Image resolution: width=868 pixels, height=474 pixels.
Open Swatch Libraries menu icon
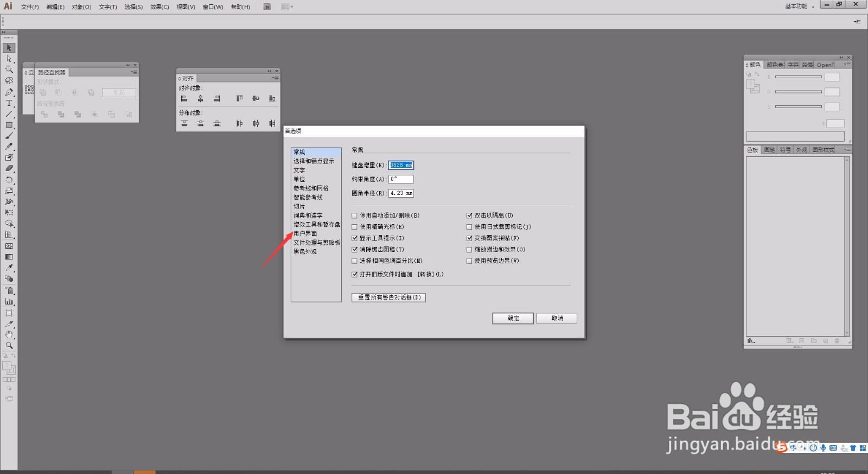coord(751,341)
